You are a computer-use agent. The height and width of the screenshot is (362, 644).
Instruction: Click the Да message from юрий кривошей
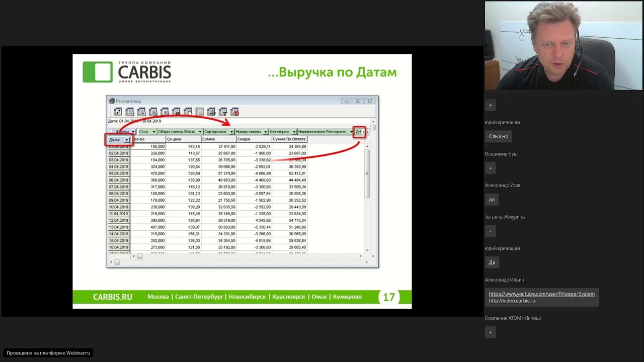pyautogui.click(x=492, y=262)
